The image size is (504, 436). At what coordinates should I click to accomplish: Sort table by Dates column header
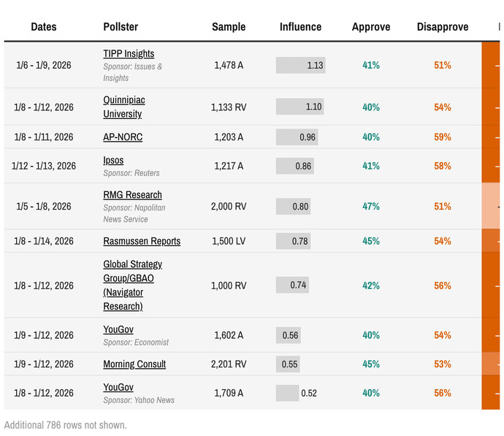44,27
